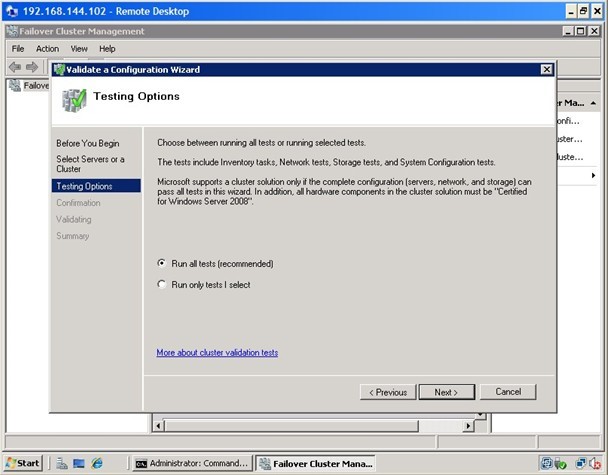The image size is (608, 475).
Task: Click Remote Desktop title bar icon
Action: pyautogui.click(x=12, y=11)
